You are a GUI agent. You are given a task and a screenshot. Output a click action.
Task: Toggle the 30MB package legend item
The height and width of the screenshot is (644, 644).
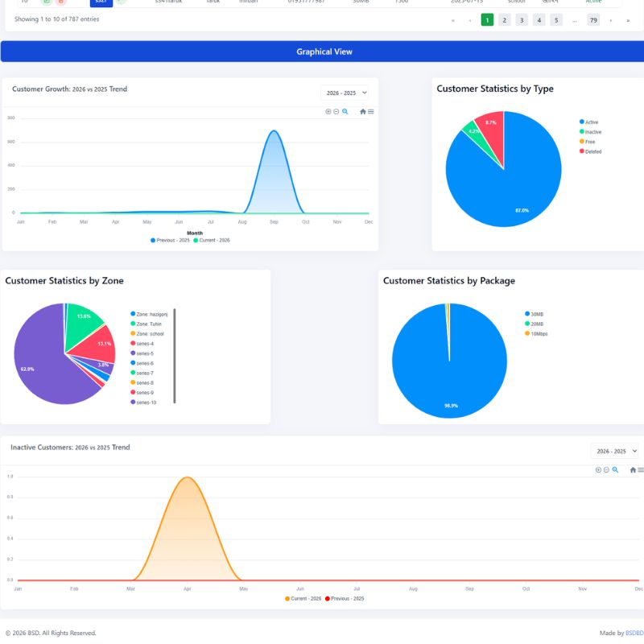pos(535,314)
